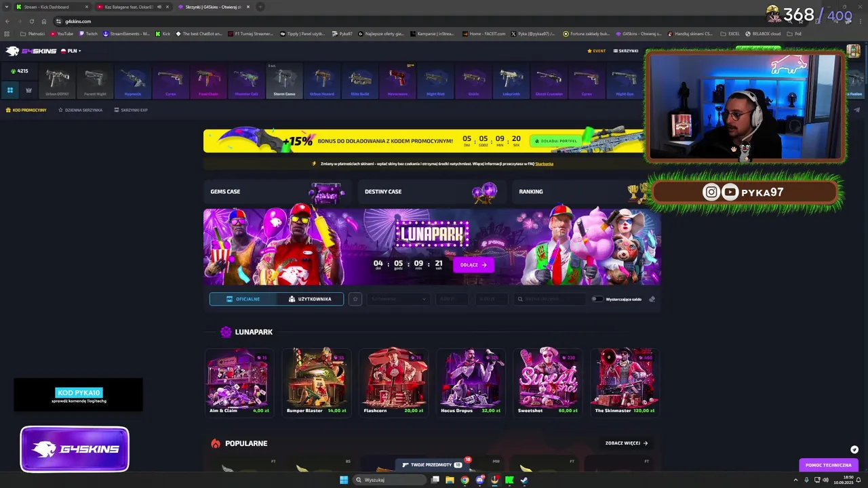Open the SKRZYNKI header link

click(626, 51)
